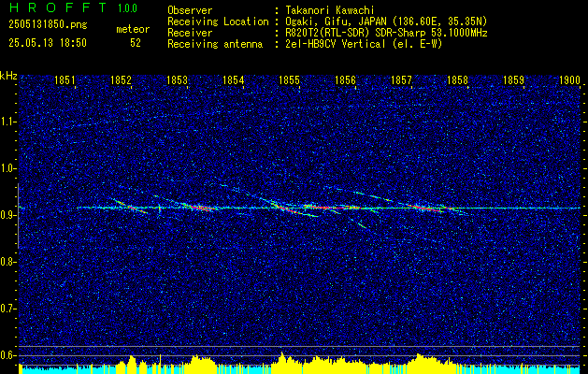Screen dimensions: 588x374
Task: Click the 1852 time marker
Action: (122, 79)
